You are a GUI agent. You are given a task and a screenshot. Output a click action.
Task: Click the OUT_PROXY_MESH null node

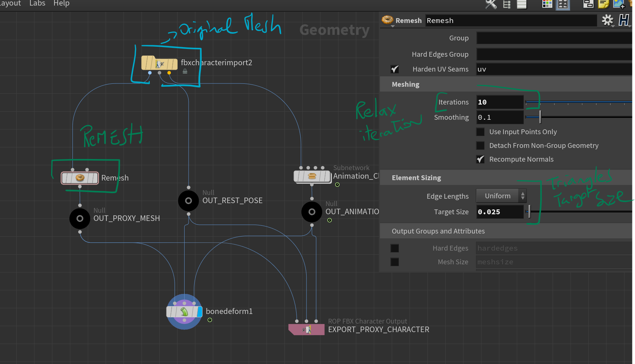coord(80,219)
